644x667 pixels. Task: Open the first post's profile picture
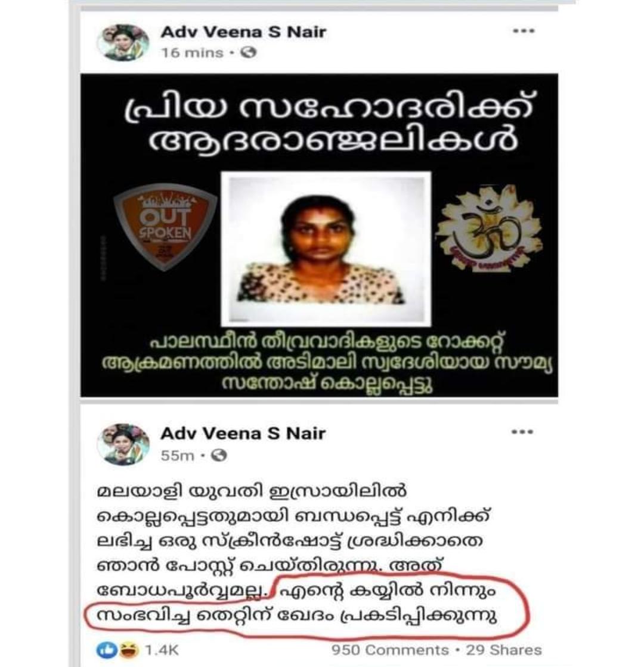(123, 42)
